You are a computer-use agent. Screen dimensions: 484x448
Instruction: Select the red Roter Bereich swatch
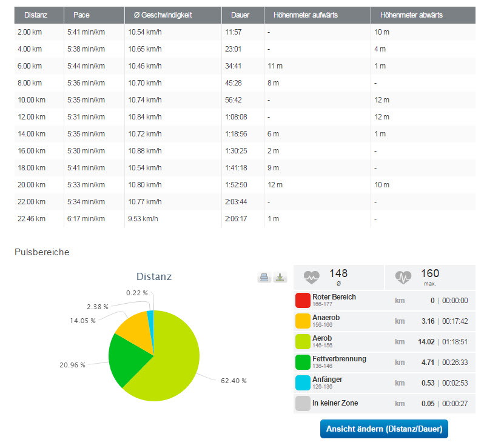point(302,301)
